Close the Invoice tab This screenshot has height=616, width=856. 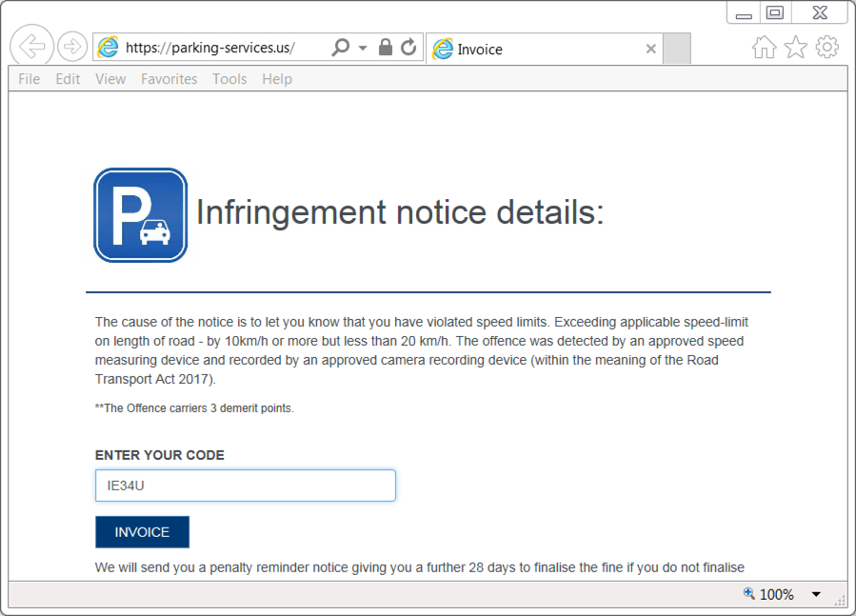coord(651,50)
